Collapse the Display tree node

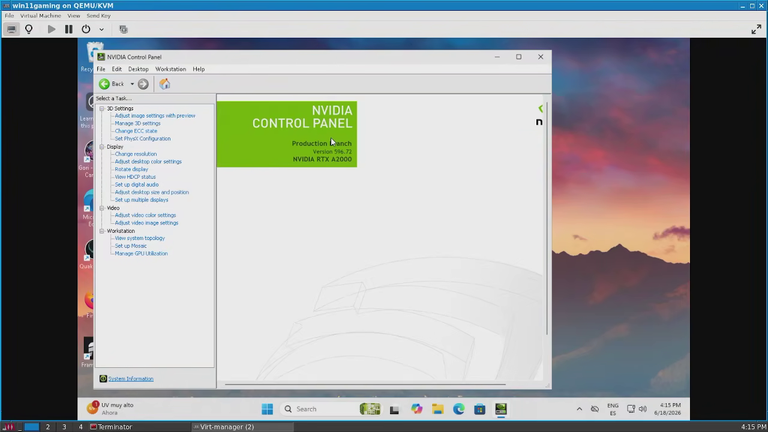click(x=102, y=146)
